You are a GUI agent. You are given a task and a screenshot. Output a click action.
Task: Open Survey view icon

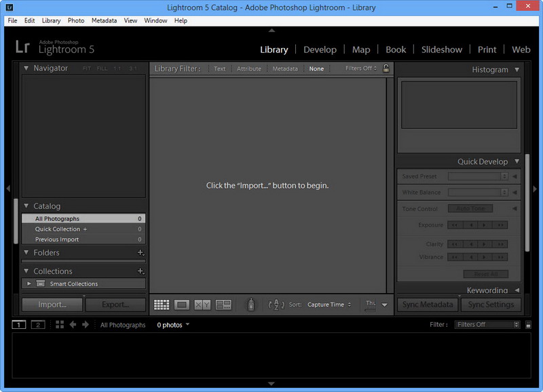[x=223, y=305]
